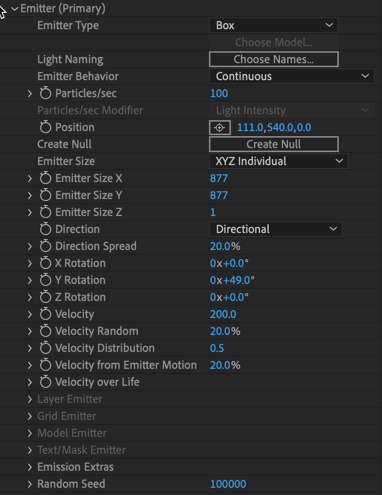Open the Emitter Type dropdown showing Box

274,25
